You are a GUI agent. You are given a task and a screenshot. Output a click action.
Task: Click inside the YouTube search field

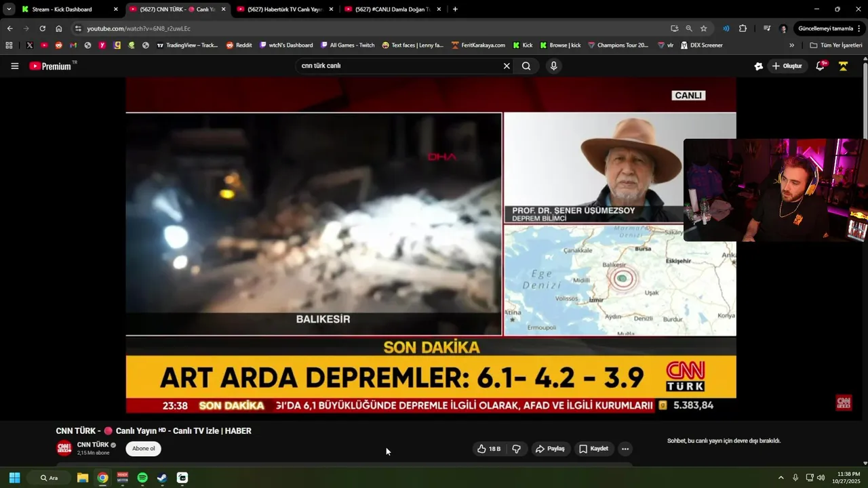(x=400, y=66)
